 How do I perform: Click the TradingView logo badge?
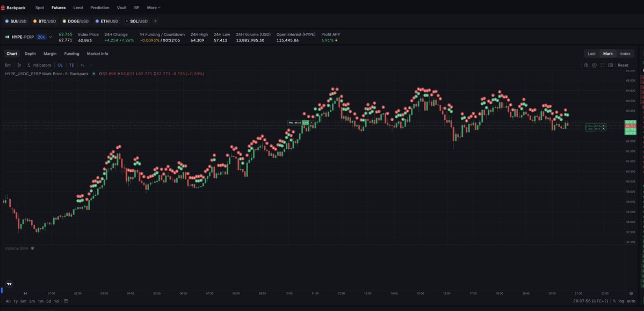coord(10,284)
